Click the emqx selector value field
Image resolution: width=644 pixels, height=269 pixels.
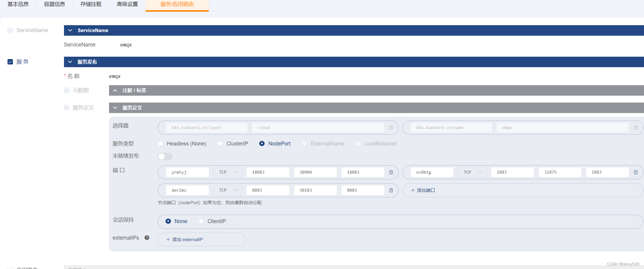563,128
